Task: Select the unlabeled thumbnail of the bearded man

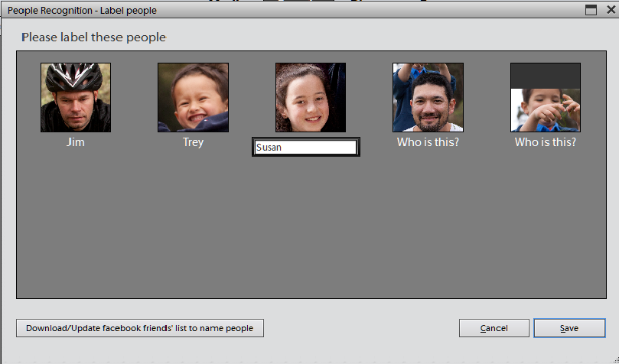Action: coord(428,97)
